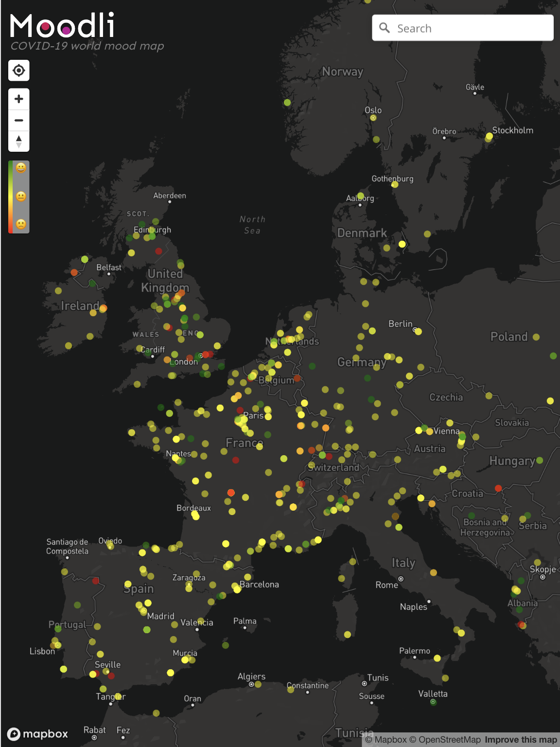Click the Vienna city label
Viewport: 560px width, 747px height.
(447, 431)
